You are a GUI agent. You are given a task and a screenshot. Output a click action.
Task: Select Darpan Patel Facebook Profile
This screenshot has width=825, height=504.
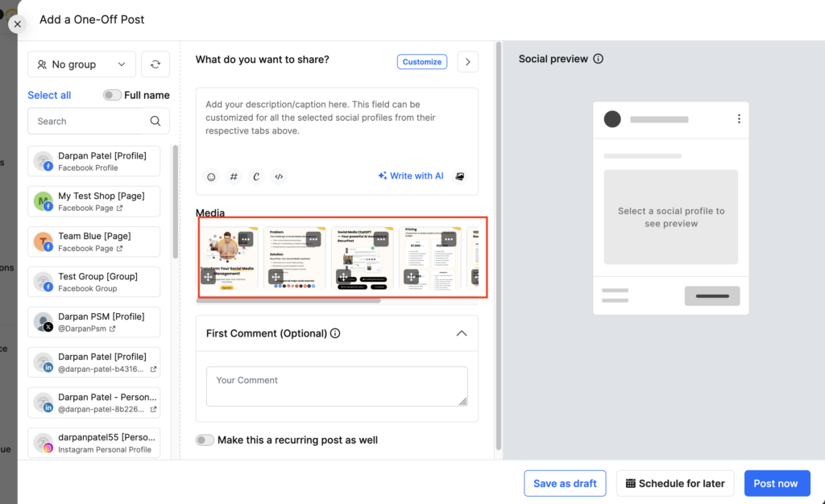coord(93,161)
